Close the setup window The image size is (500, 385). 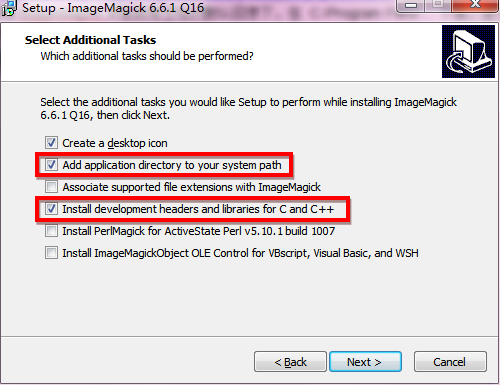pos(475,5)
